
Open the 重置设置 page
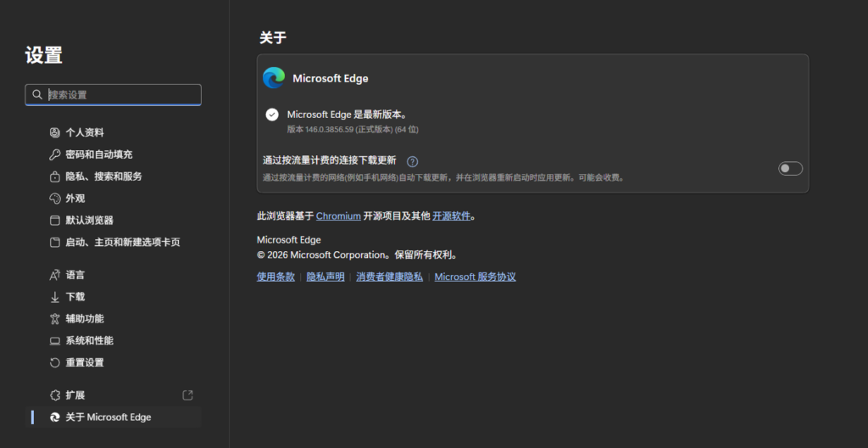[114, 362]
